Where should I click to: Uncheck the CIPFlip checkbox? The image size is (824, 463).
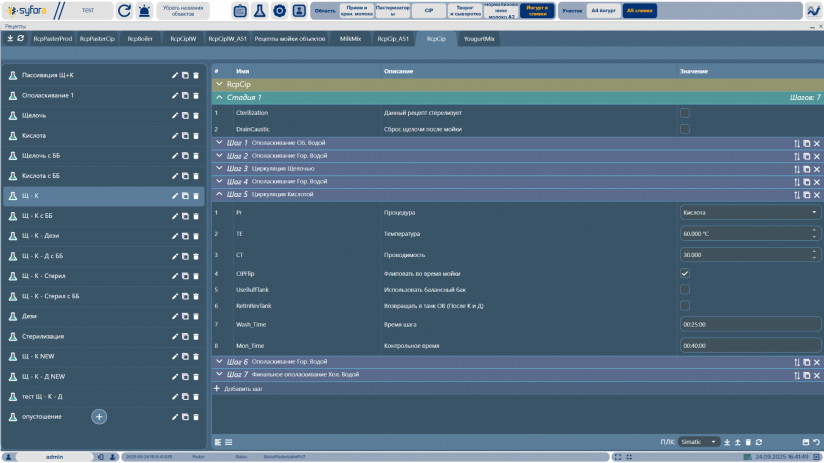coord(685,273)
